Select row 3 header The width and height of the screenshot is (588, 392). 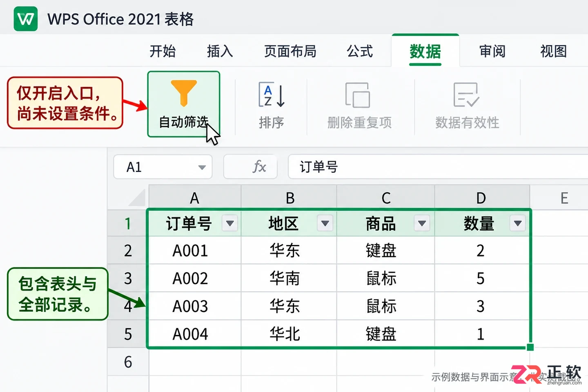(x=128, y=278)
